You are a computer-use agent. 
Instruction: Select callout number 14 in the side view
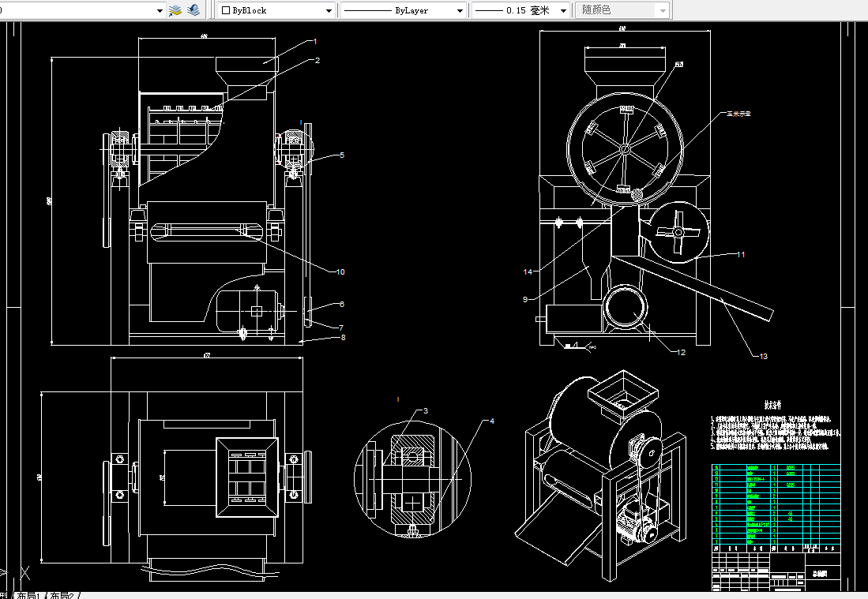click(528, 271)
